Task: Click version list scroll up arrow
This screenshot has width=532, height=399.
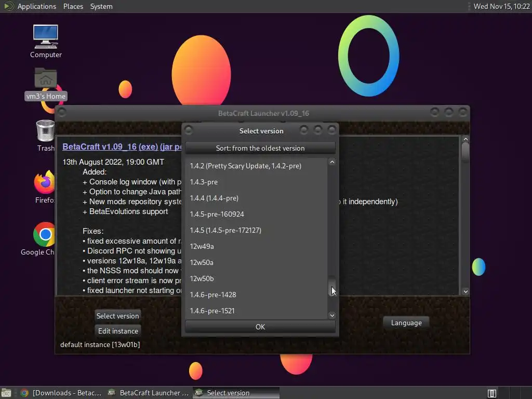Action: 332,162
